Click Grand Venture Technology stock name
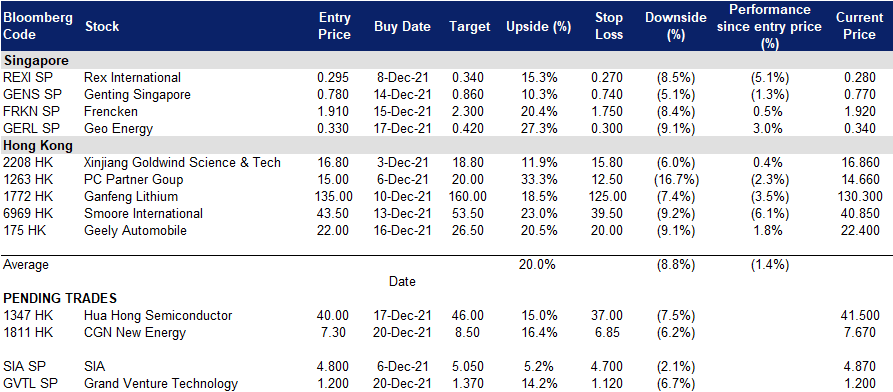 161,383
